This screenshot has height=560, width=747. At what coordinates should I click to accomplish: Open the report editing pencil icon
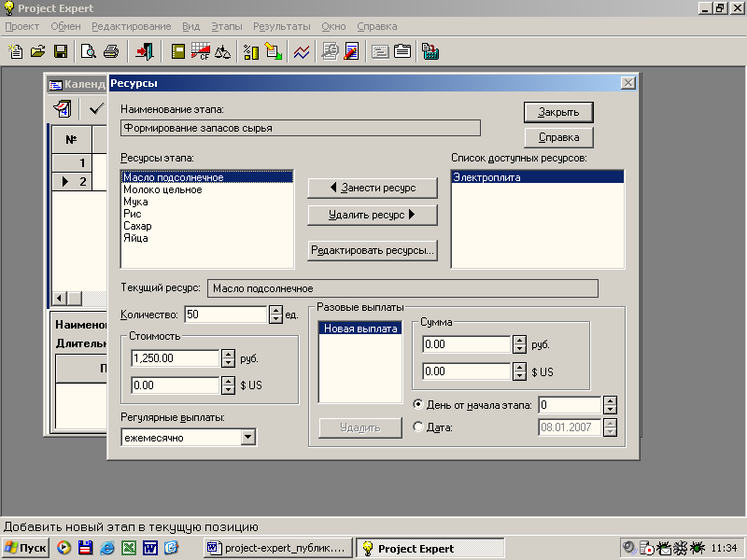tap(351, 51)
